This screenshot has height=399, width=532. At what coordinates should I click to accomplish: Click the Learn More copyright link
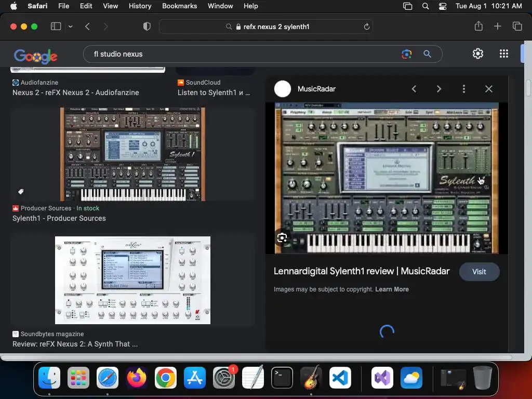click(392, 289)
